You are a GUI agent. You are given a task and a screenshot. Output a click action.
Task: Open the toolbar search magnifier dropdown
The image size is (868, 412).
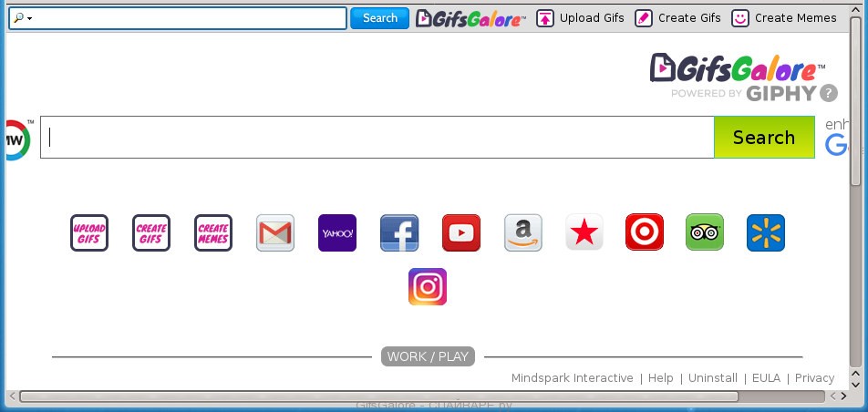[x=23, y=18]
